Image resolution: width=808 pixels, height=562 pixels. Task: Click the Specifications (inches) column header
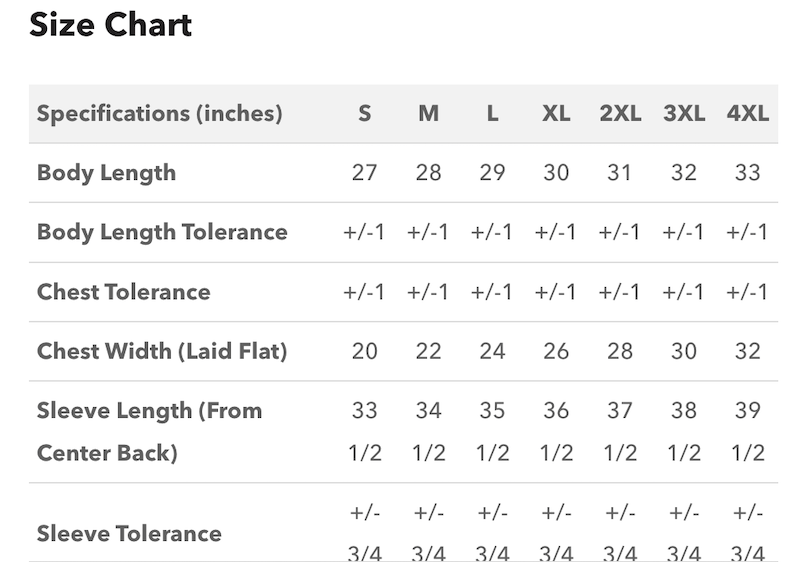[x=160, y=113]
